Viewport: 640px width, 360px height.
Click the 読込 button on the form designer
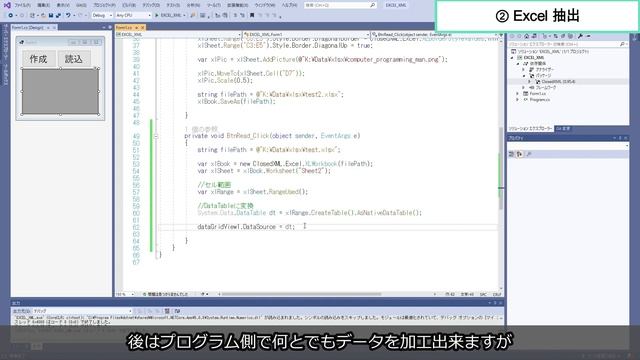click(74, 59)
